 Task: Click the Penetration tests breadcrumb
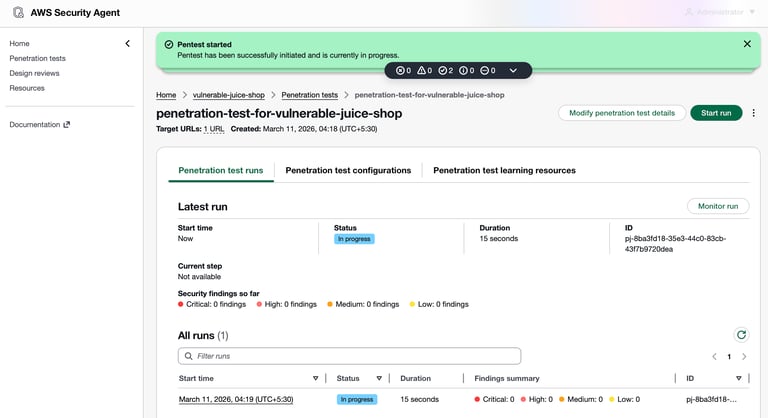tap(310, 95)
